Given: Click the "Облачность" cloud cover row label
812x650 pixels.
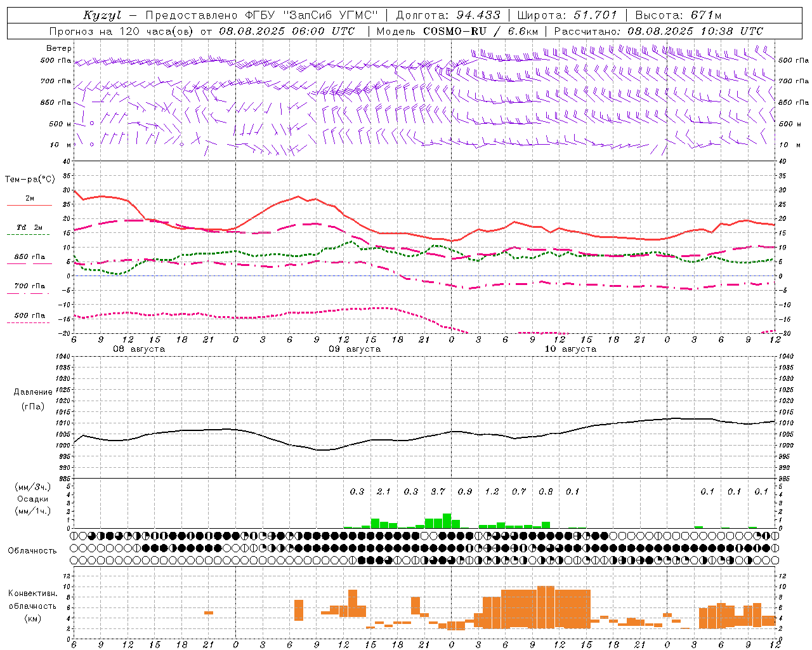Looking at the screenshot, I should pyautogui.click(x=32, y=551).
